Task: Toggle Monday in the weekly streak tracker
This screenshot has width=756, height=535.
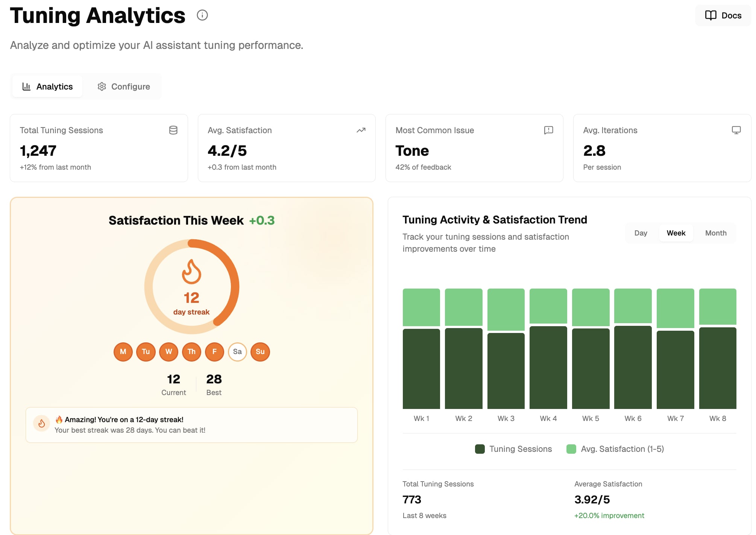Action: [x=123, y=352]
